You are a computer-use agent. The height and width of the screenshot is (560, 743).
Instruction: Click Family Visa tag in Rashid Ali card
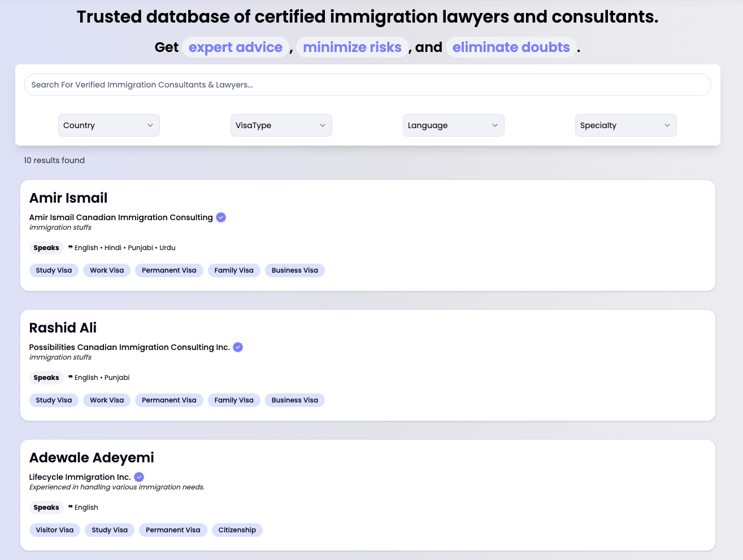point(234,400)
